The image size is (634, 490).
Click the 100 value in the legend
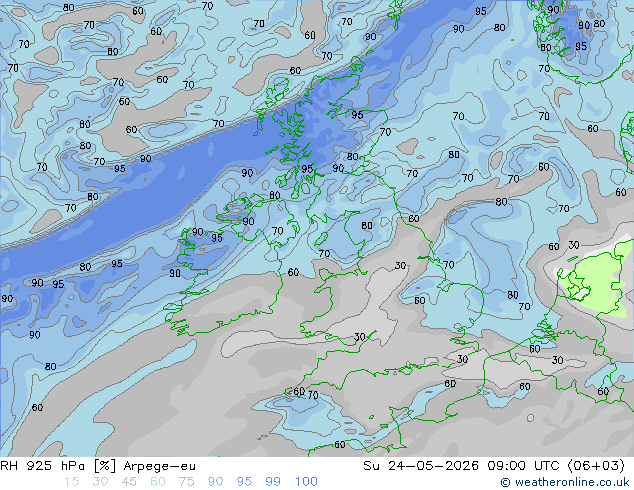coord(306,482)
